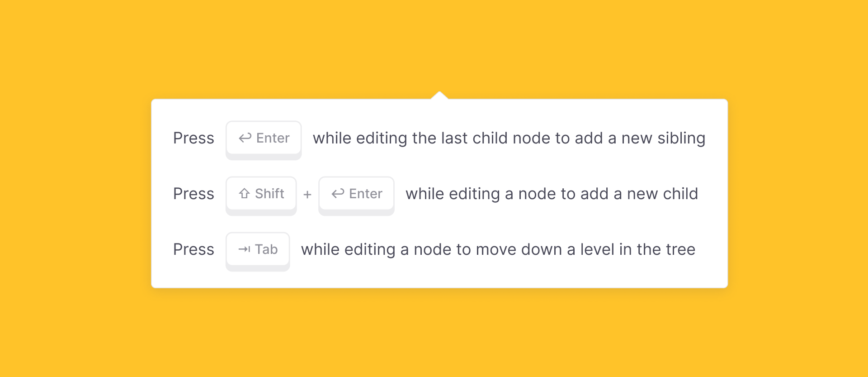Click the return arrow icon beside Shift combination
This screenshot has width=868, height=377.
[338, 194]
